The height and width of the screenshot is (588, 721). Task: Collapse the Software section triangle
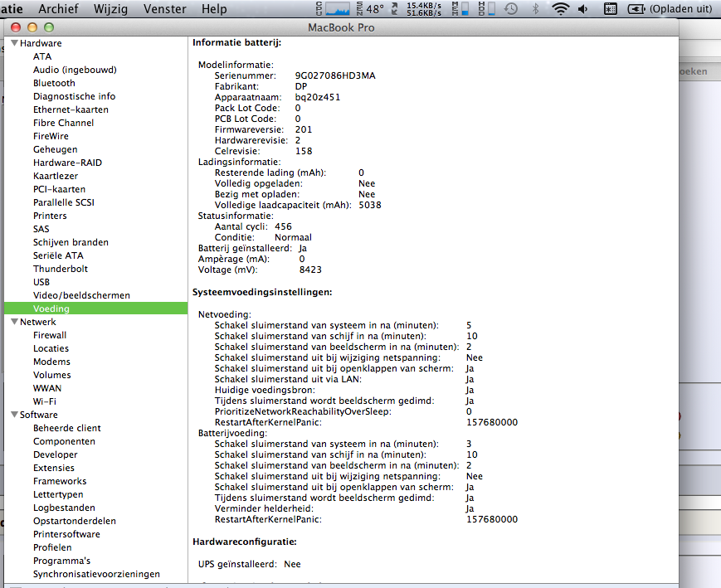(x=15, y=414)
